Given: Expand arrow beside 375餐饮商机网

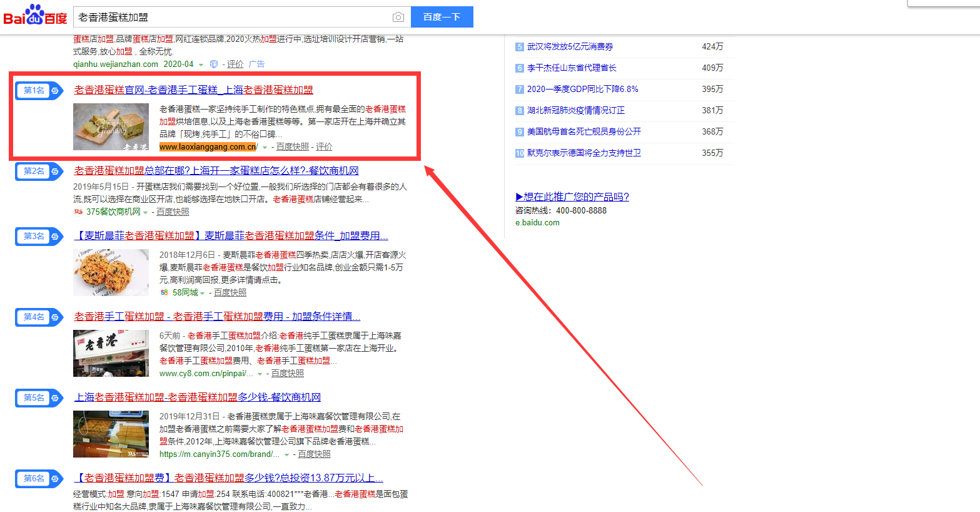Looking at the screenshot, I should click(146, 212).
